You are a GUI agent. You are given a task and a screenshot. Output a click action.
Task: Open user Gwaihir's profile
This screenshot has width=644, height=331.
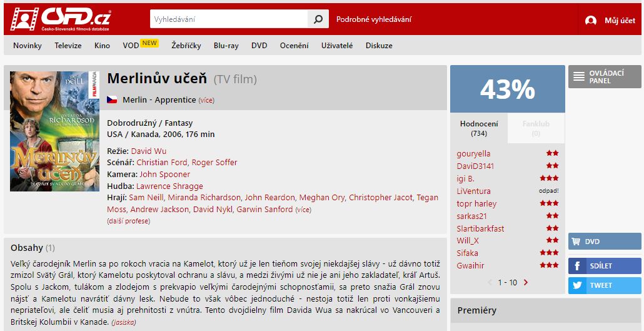pyautogui.click(x=470, y=266)
